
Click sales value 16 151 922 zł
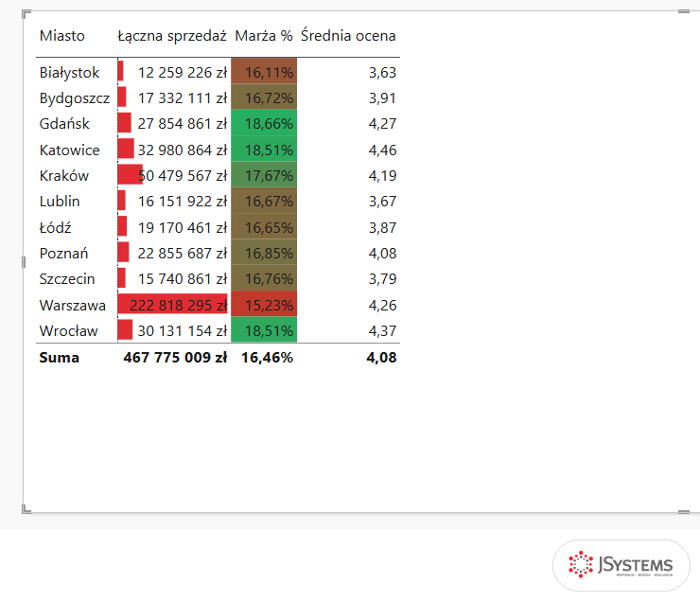click(x=183, y=202)
